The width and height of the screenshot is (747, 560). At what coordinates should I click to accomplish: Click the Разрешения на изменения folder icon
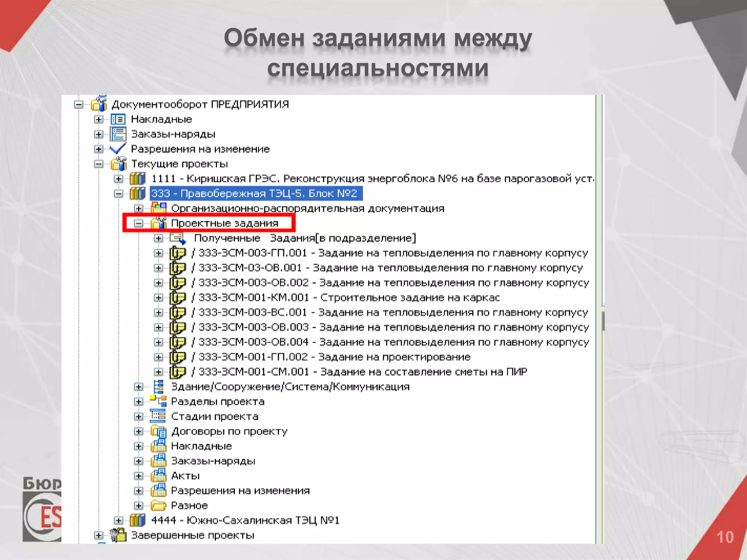[x=159, y=490]
